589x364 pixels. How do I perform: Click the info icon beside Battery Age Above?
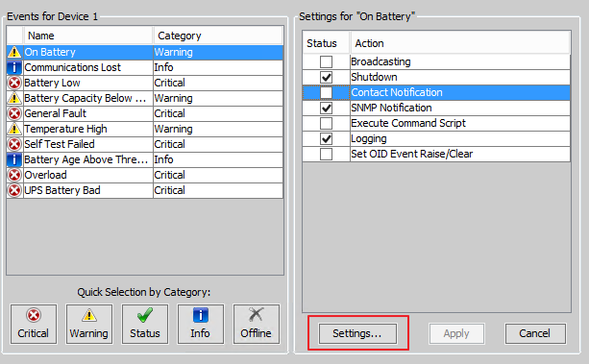point(14,159)
